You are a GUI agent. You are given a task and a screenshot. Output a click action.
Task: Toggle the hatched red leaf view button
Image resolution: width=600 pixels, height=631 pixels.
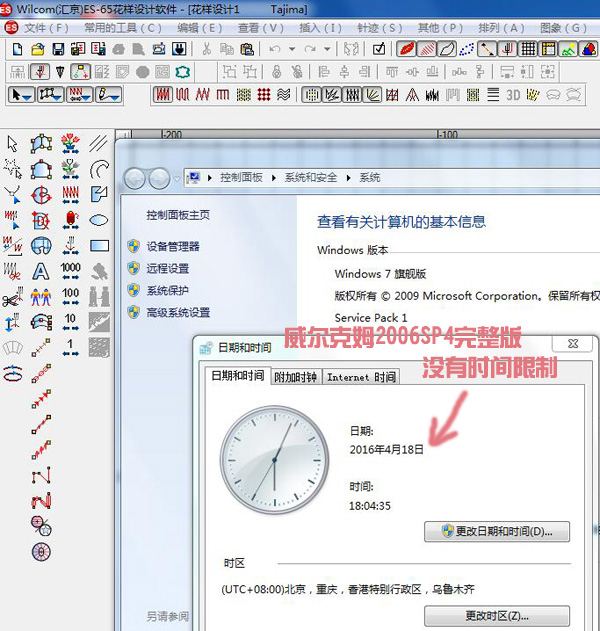click(427, 49)
